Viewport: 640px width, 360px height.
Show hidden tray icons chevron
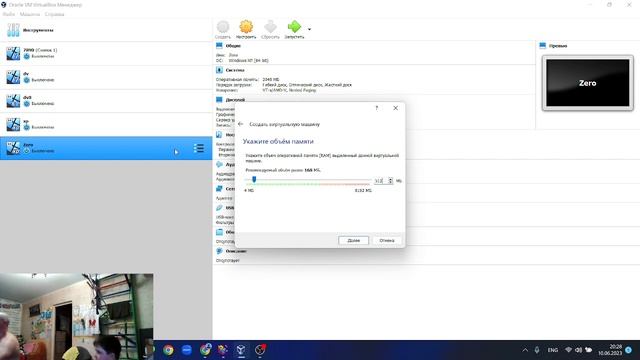(x=525, y=350)
